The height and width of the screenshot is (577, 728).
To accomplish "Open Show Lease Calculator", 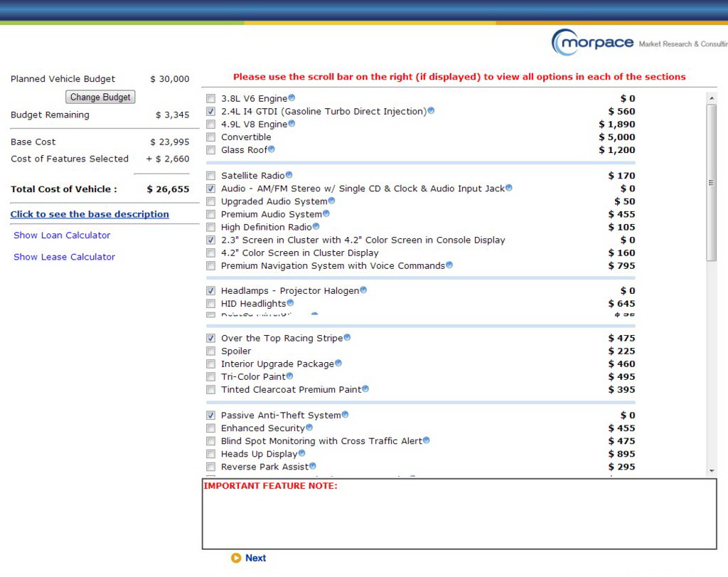I will (x=64, y=257).
